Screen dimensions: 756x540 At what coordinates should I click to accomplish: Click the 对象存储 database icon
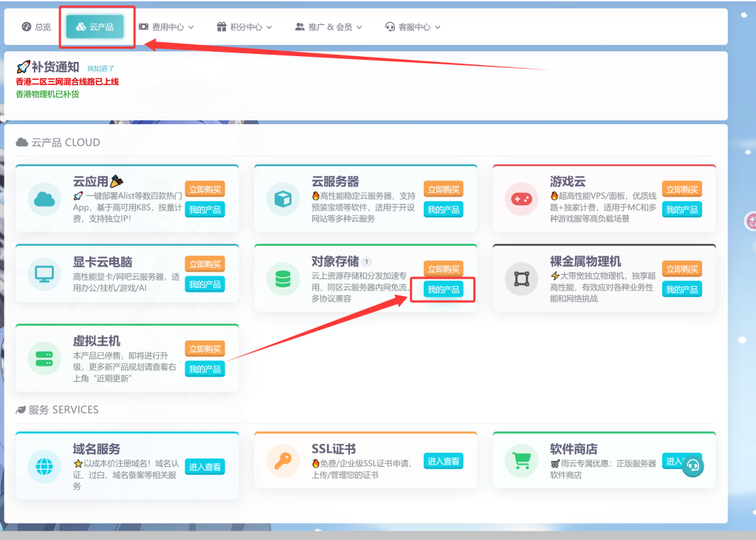coord(283,278)
